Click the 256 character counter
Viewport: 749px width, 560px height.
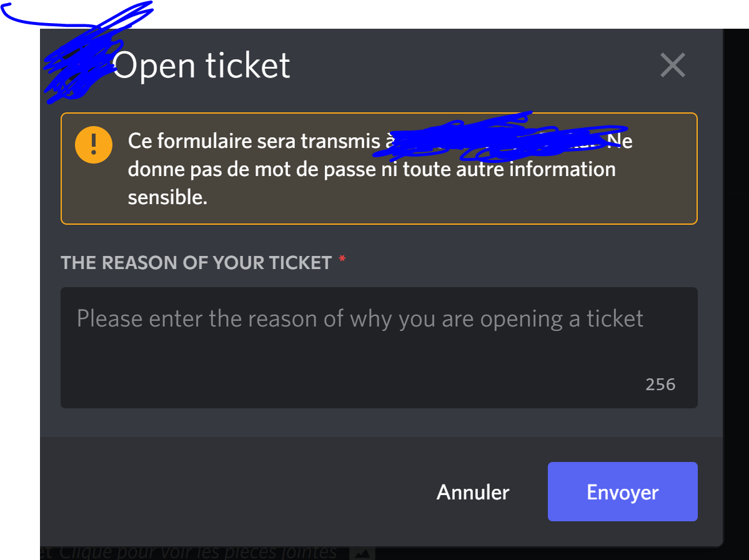pos(660,384)
